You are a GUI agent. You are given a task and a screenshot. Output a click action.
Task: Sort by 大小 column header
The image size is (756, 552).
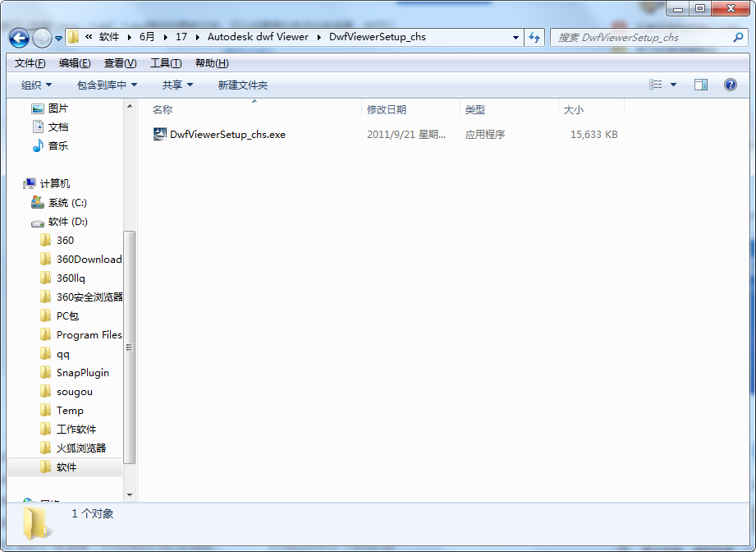(574, 109)
